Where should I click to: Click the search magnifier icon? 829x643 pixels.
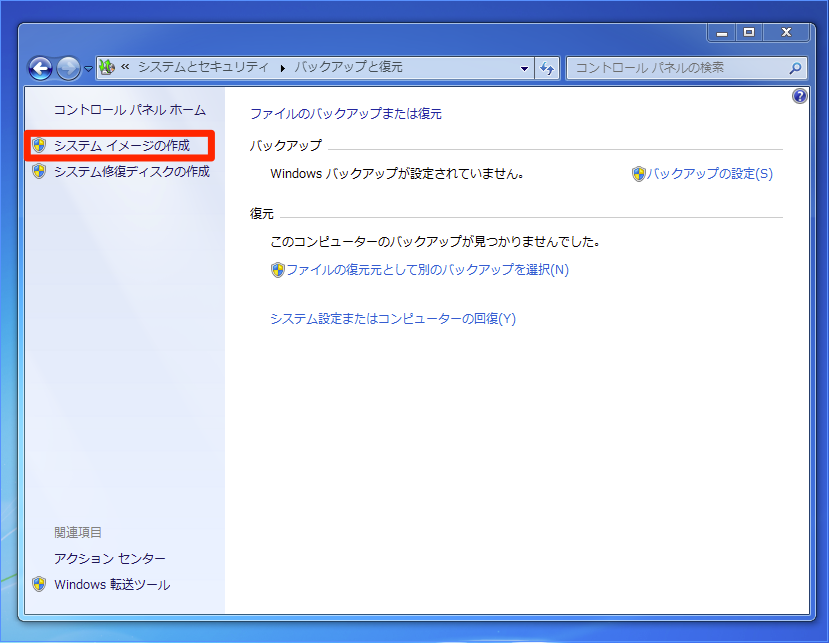pyautogui.click(x=795, y=68)
